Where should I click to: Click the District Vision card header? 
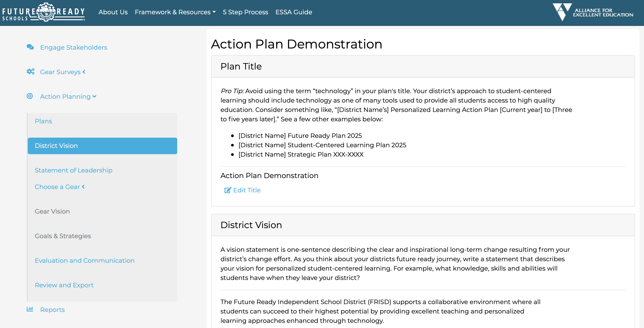pyautogui.click(x=423, y=225)
